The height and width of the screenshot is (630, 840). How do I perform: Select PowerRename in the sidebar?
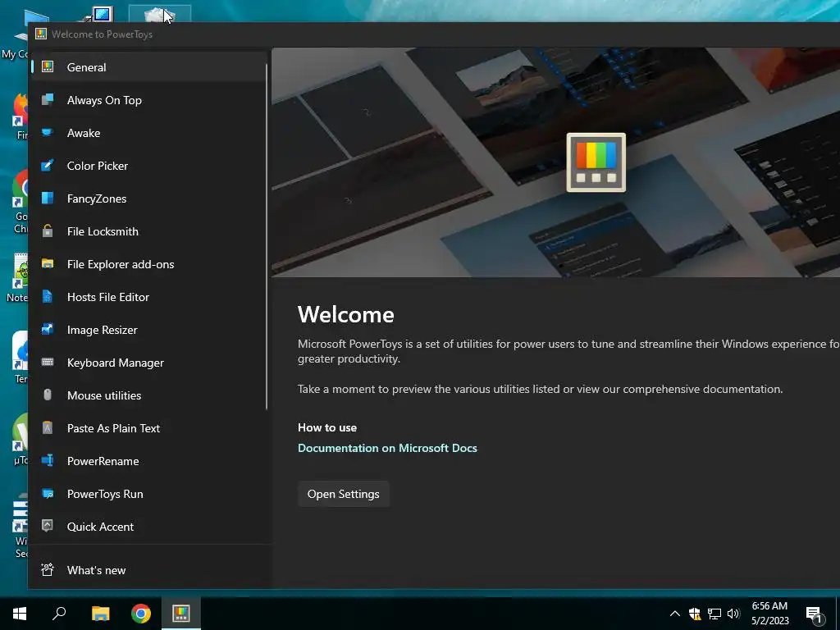coord(149,461)
